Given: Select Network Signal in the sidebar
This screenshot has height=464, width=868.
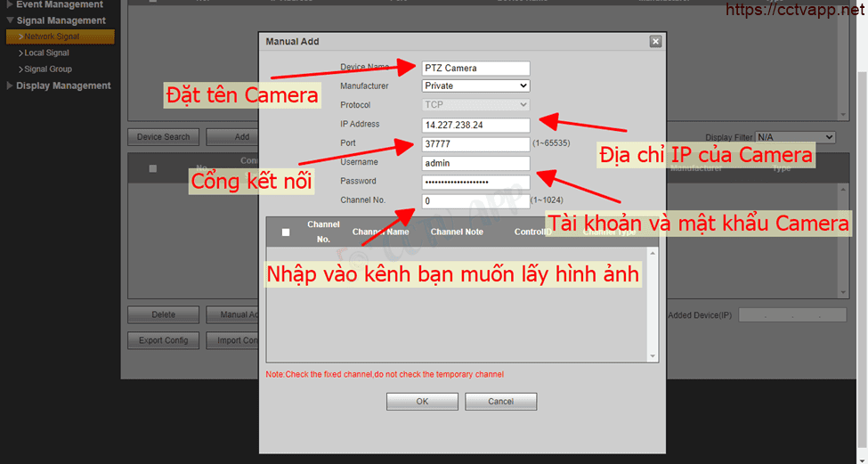Looking at the screenshot, I should (x=52, y=37).
